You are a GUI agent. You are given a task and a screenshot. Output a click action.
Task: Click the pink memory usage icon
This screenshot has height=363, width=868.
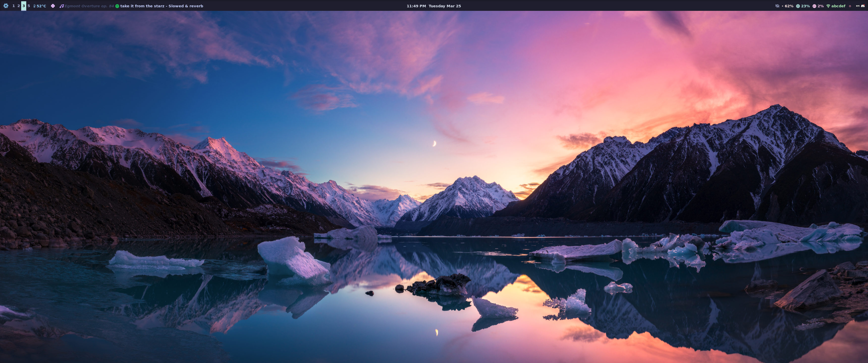click(x=815, y=6)
